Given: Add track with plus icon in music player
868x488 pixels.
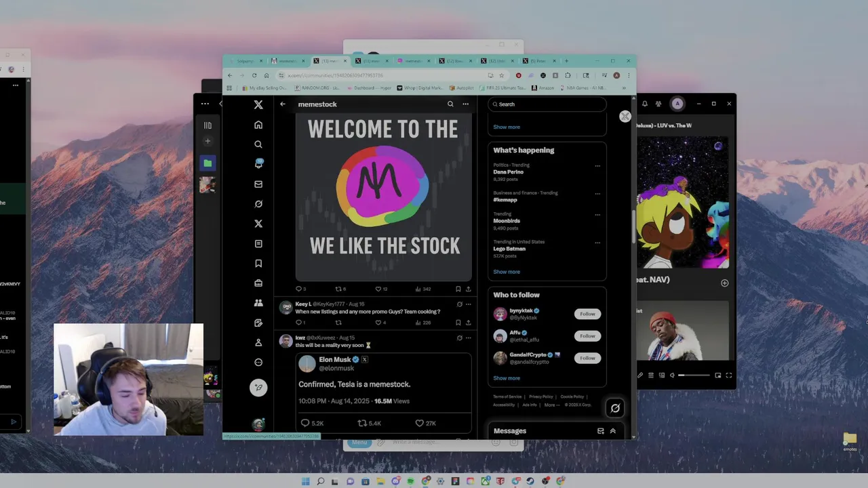Looking at the screenshot, I should [x=724, y=283].
